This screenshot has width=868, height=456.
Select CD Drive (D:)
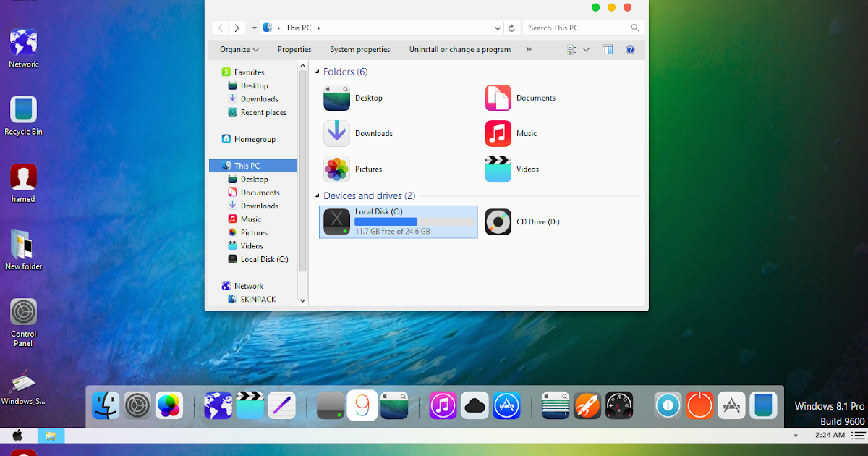tap(522, 221)
